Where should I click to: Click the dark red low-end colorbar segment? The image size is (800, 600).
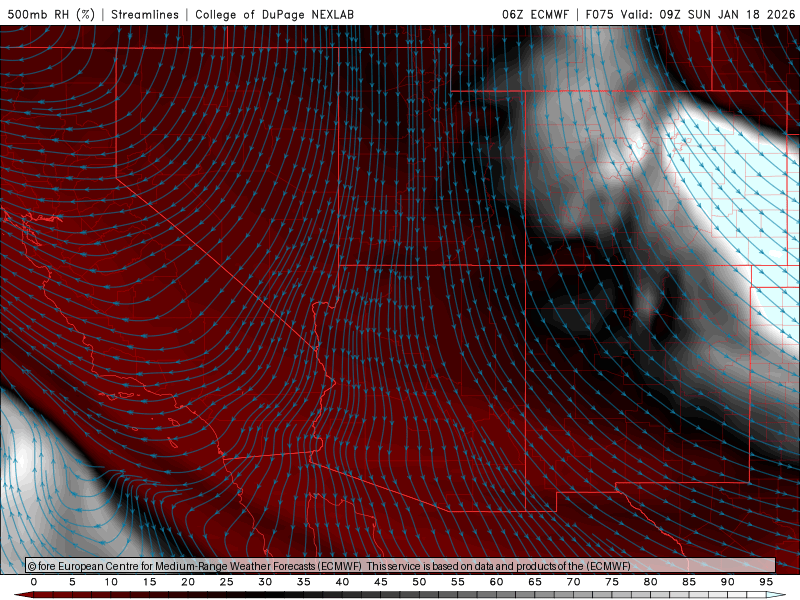pyautogui.click(x=24, y=595)
